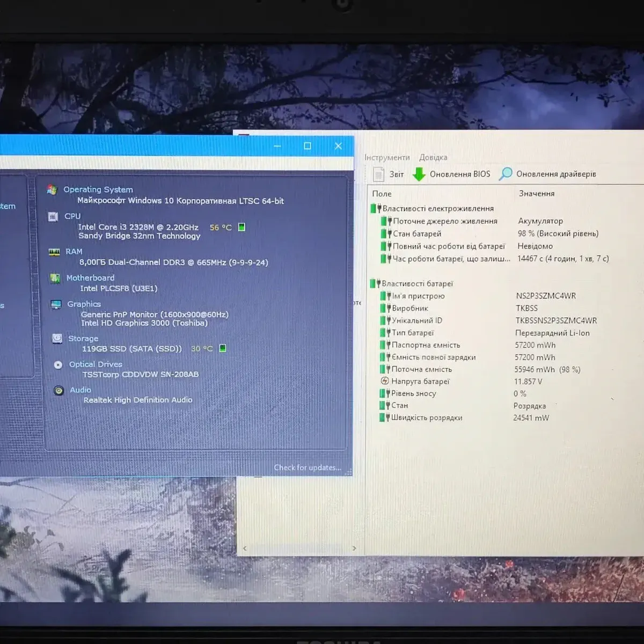The height and width of the screenshot is (644, 644).
Task: Click the Audio speaker icon
Action: click(x=58, y=390)
